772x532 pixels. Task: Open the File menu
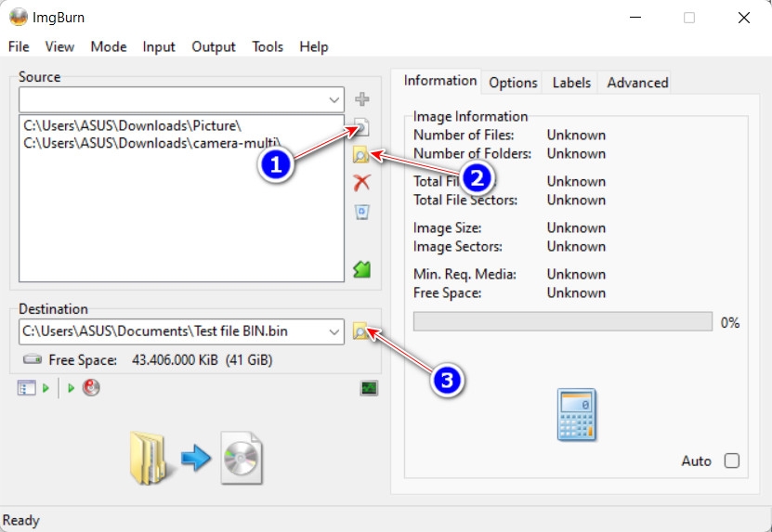click(x=19, y=46)
